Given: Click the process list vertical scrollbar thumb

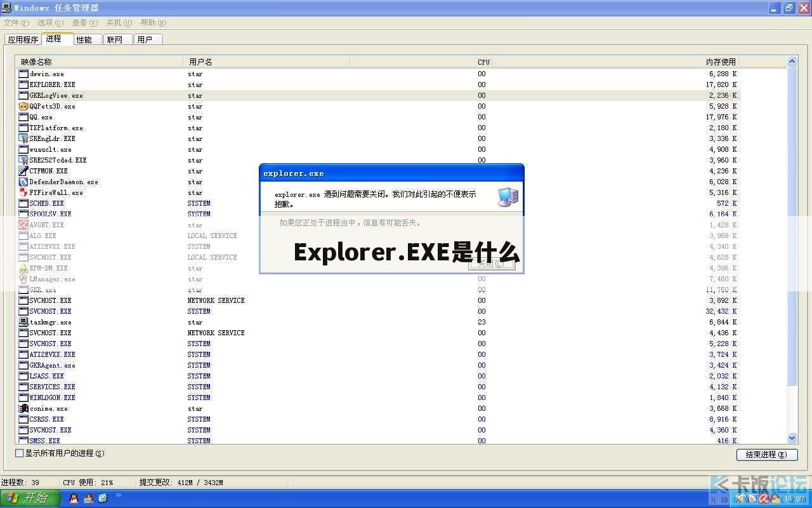Looking at the screenshot, I should coord(792,225).
